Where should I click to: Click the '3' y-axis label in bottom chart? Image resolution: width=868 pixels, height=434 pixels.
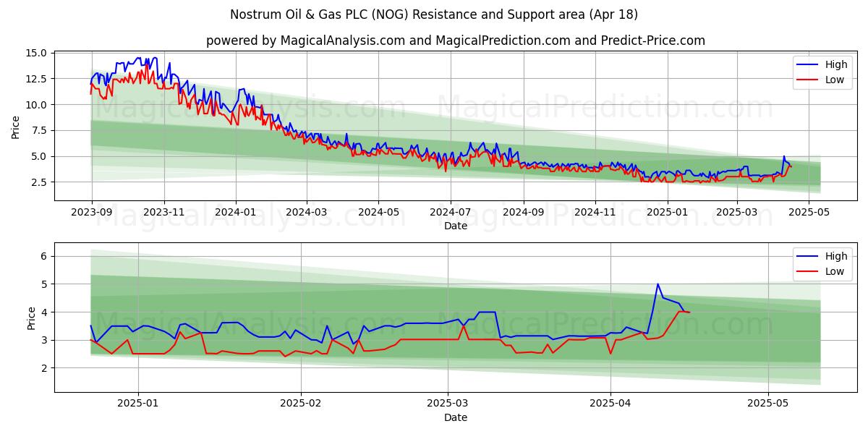tap(44, 340)
